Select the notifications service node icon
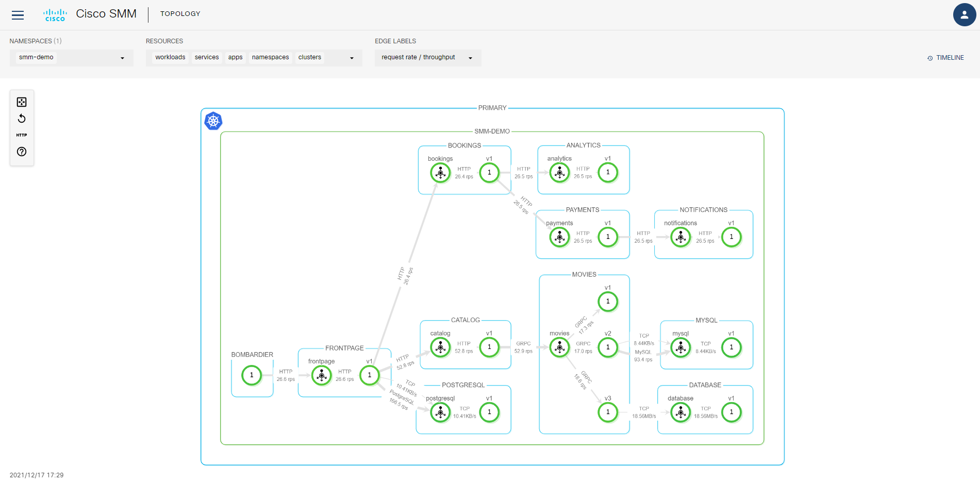This screenshot has height=483, width=980. tap(680, 237)
